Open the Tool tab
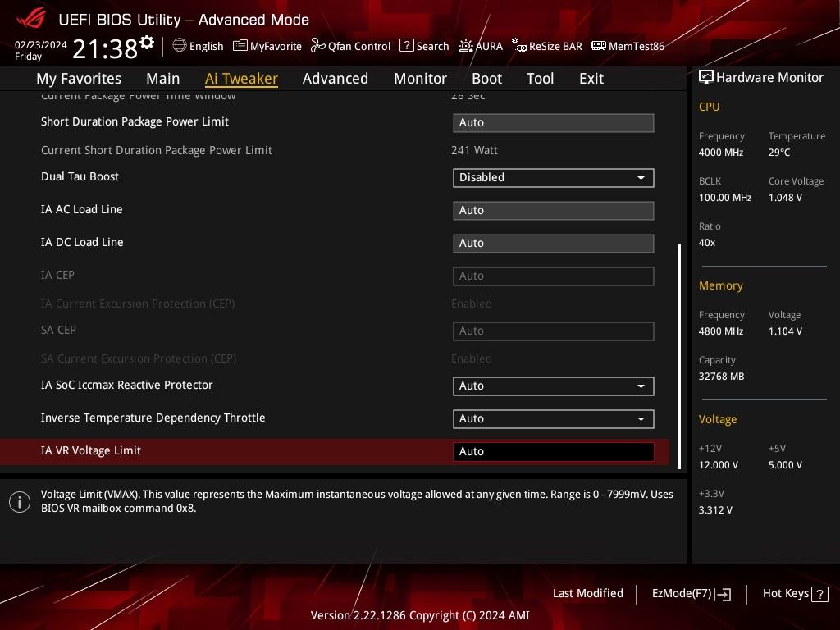Viewport: 840px width, 630px height. [540, 78]
